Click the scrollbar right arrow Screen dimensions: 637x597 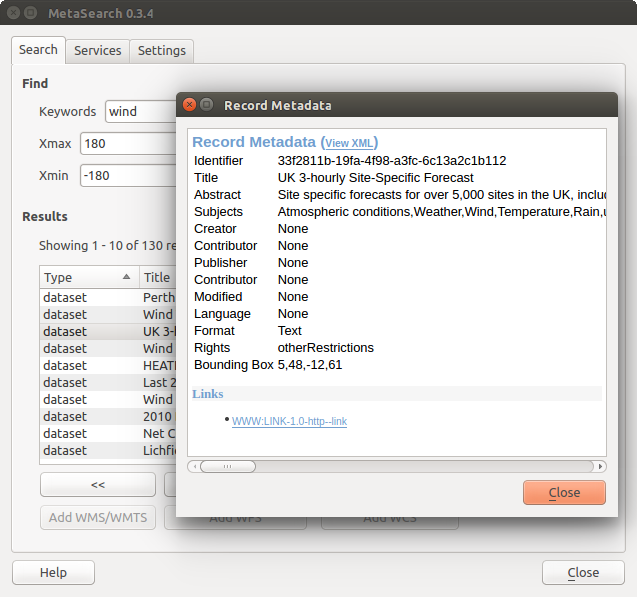(x=600, y=466)
